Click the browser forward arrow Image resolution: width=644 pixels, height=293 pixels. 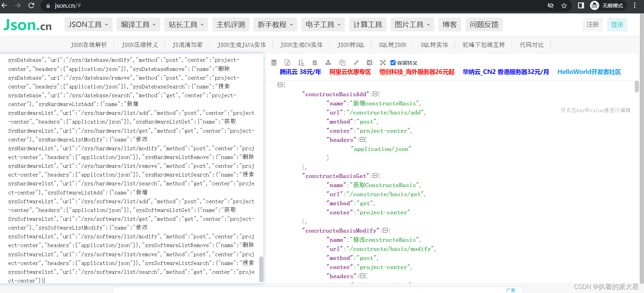click(x=18, y=5)
